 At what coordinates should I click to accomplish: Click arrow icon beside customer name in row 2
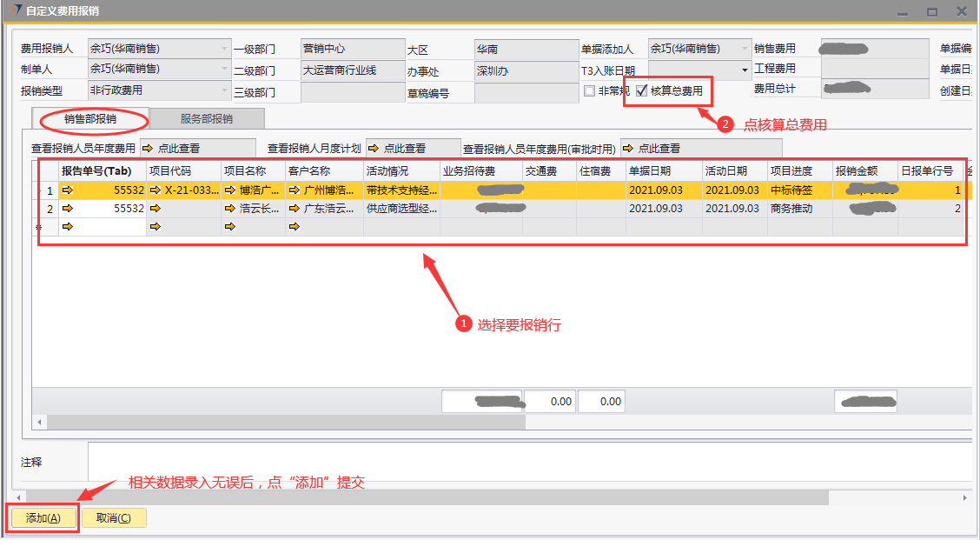click(x=295, y=209)
